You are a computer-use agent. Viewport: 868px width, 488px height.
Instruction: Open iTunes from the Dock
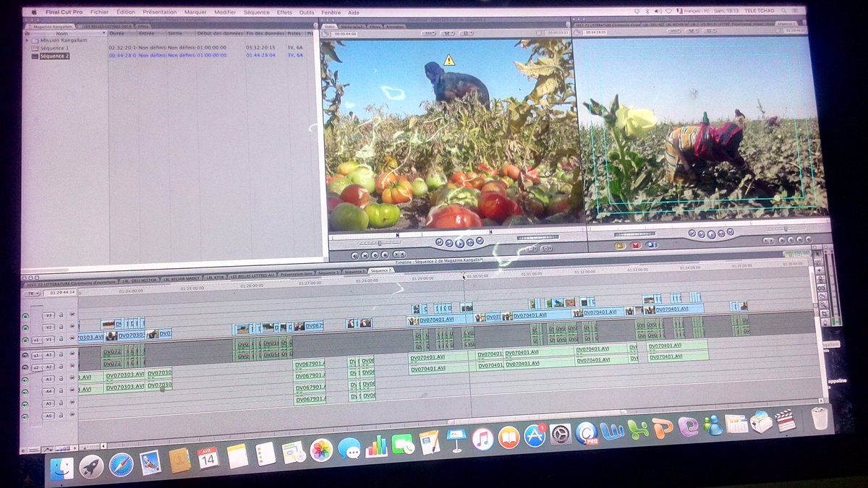coord(482,438)
